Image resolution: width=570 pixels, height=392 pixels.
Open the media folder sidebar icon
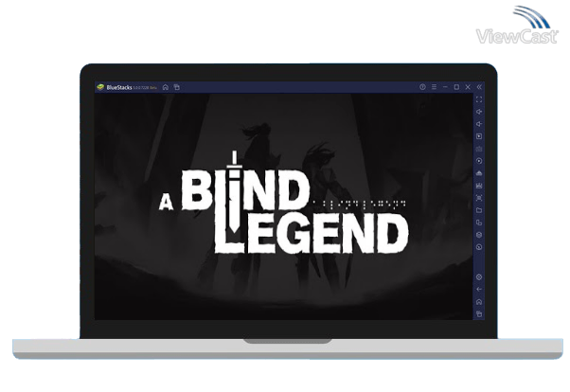[479, 210]
